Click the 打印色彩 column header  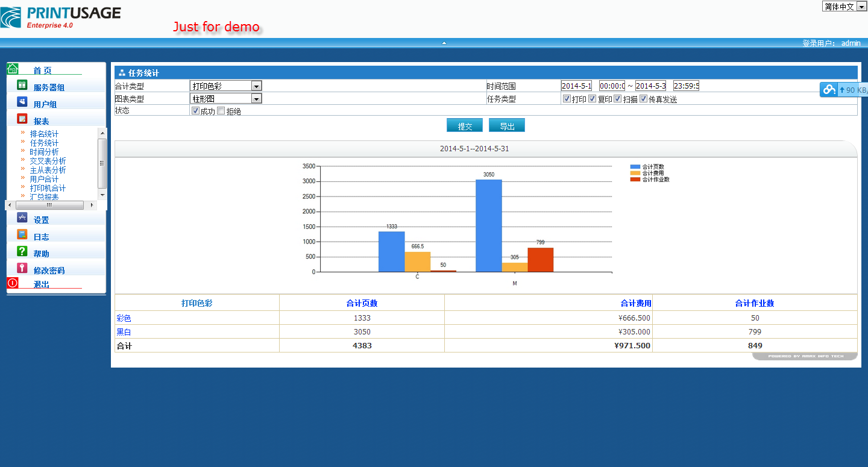tap(197, 303)
